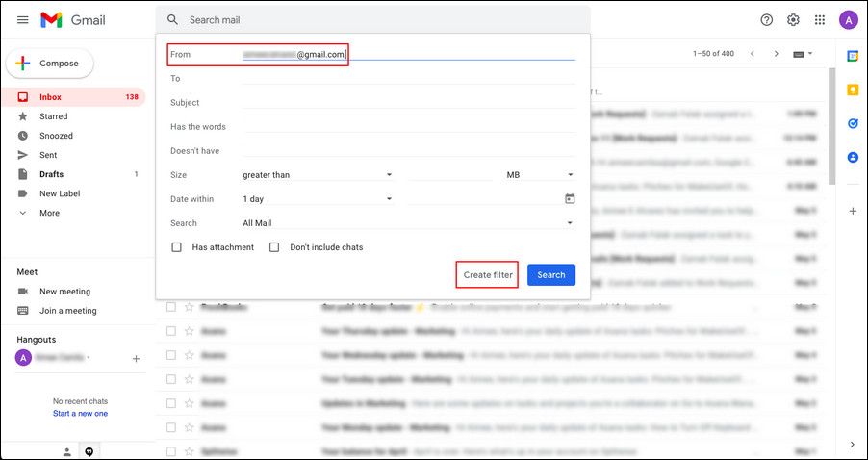Select the Your Tuesday update email checkbox

tap(171, 379)
